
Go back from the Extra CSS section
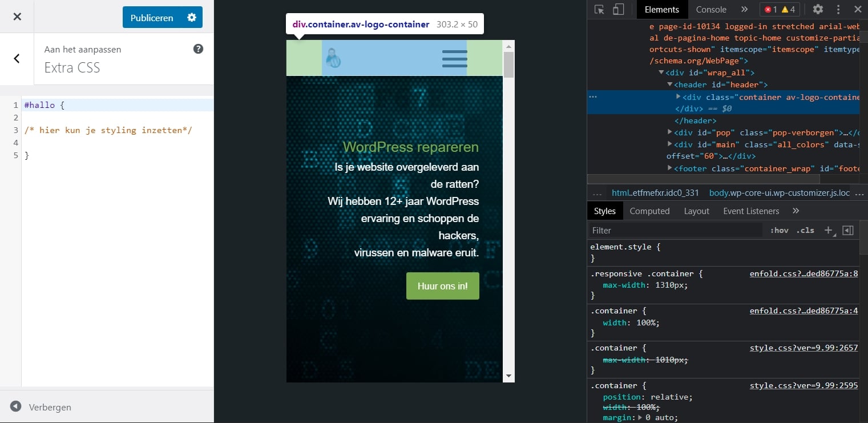[x=17, y=58]
